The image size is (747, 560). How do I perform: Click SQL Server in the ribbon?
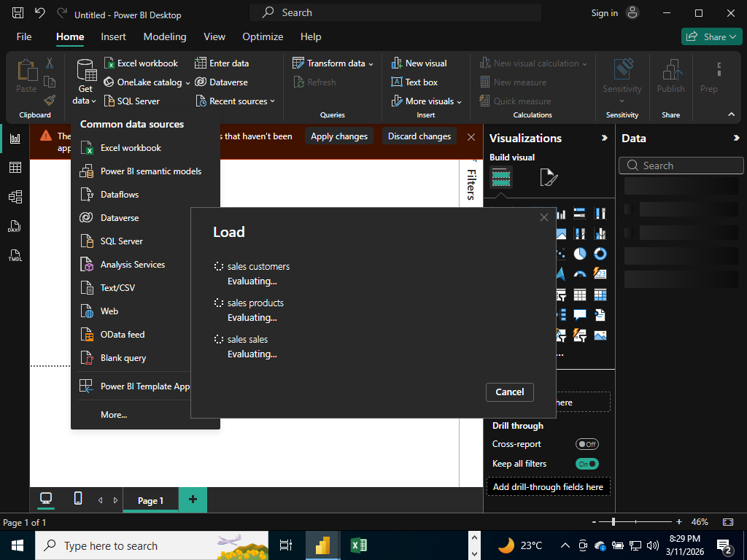click(x=132, y=101)
